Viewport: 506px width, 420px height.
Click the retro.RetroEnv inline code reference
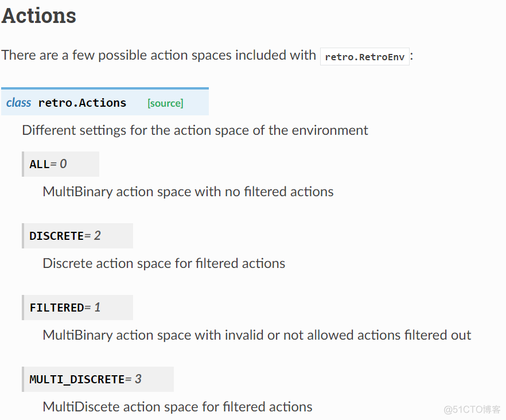(x=365, y=57)
